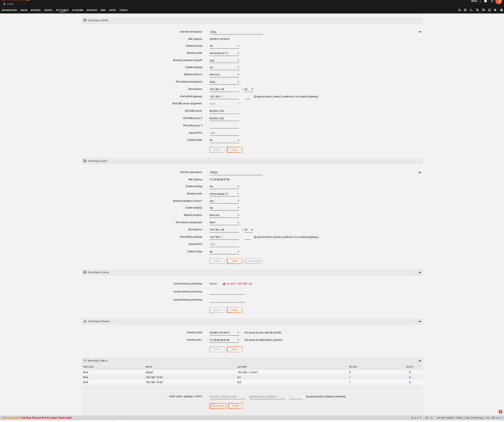Click the Interface eth1 section icon
The height and width of the screenshot is (422, 504).
tap(85, 161)
